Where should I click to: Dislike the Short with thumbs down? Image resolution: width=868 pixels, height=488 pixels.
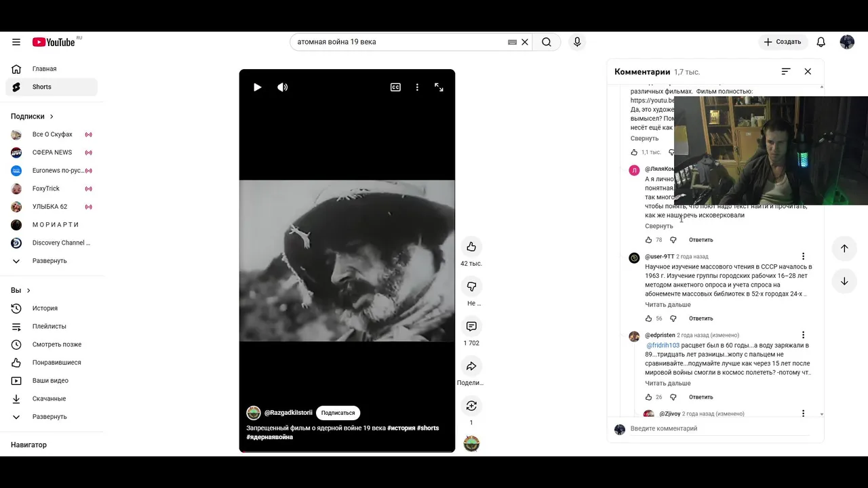click(x=471, y=287)
